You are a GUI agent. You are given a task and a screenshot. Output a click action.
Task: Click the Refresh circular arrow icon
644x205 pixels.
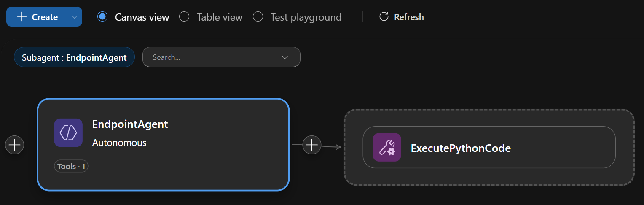pyautogui.click(x=384, y=17)
